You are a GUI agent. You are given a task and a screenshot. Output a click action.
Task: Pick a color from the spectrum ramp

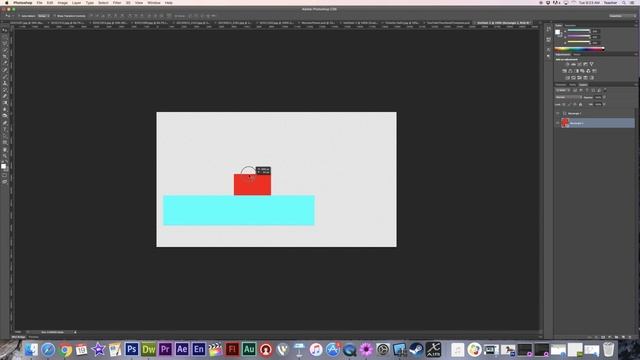(580, 49)
